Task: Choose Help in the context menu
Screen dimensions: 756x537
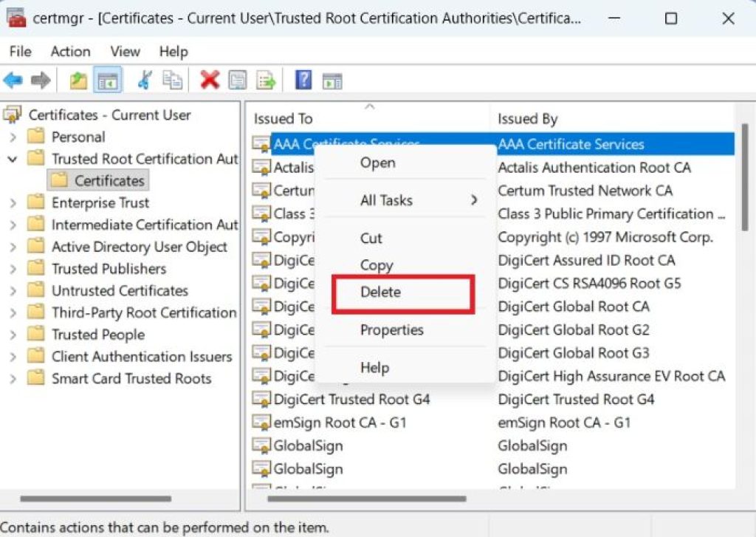Action: point(405,368)
